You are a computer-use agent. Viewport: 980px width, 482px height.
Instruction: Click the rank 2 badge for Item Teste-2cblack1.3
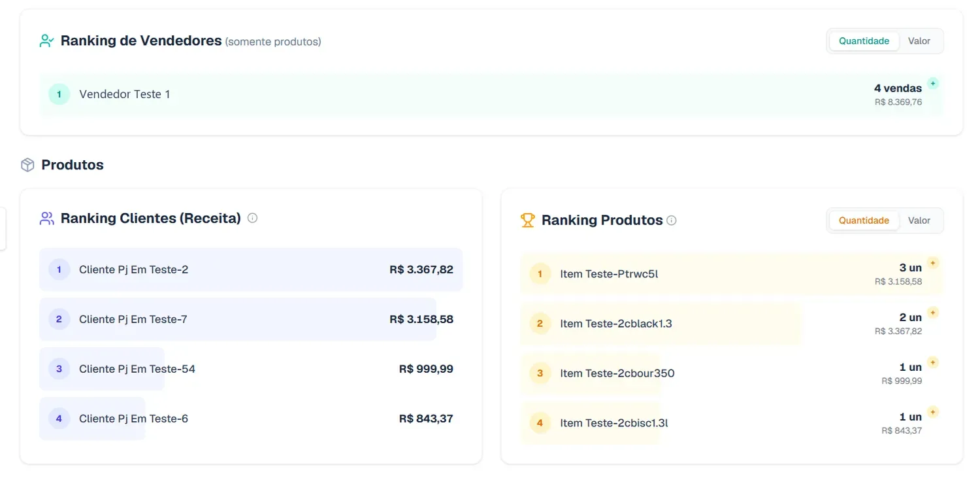coord(540,324)
